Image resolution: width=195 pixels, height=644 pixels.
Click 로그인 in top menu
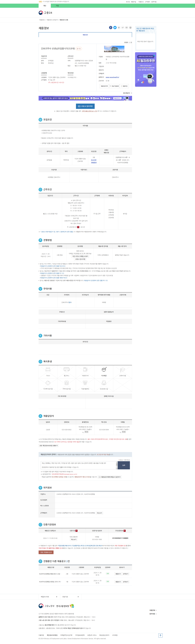point(128,2)
